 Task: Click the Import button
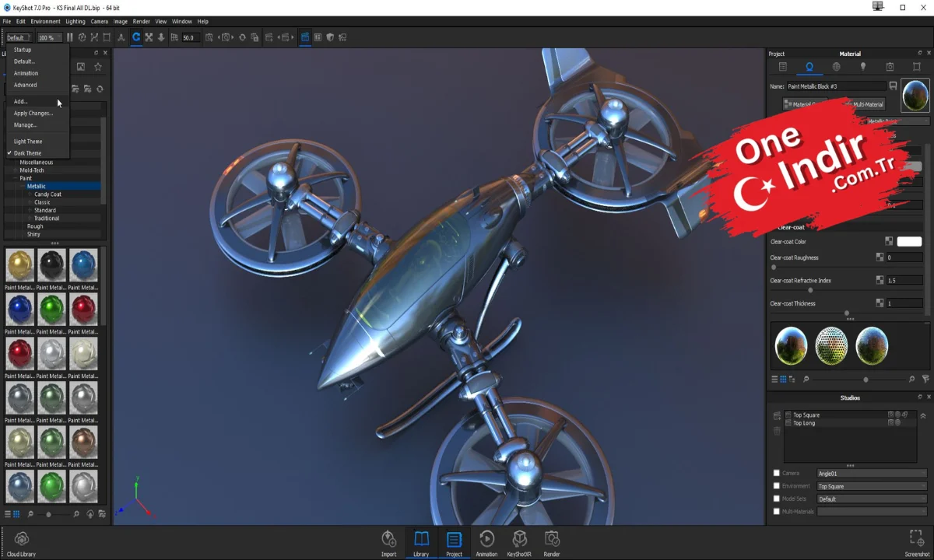388,543
